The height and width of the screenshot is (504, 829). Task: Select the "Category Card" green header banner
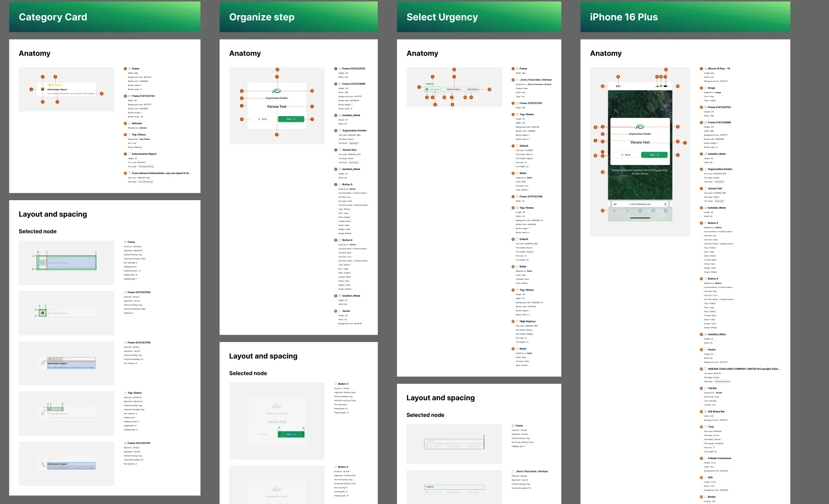(105, 17)
